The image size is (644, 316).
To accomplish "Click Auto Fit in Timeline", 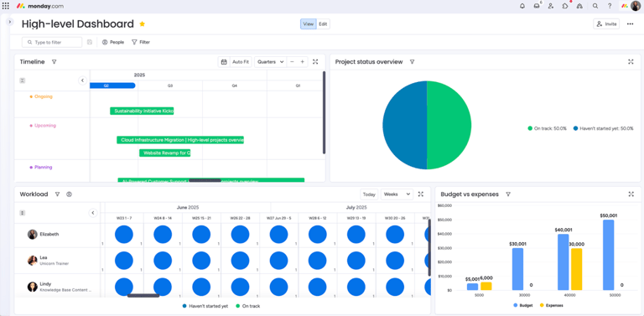I will coord(241,62).
